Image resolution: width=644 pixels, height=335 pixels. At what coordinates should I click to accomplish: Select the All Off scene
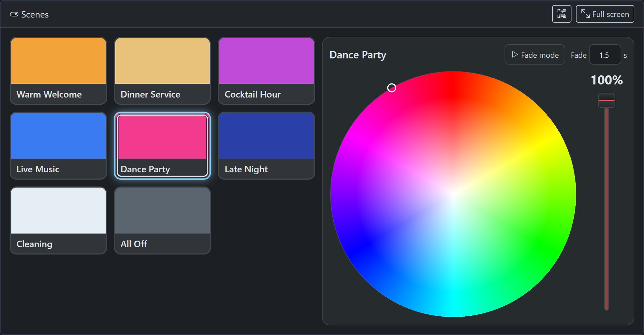pos(162,220)
